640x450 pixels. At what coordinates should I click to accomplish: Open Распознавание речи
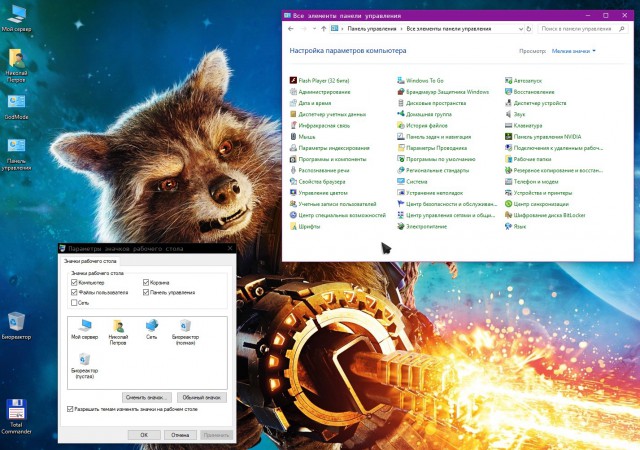coord(319,170)
